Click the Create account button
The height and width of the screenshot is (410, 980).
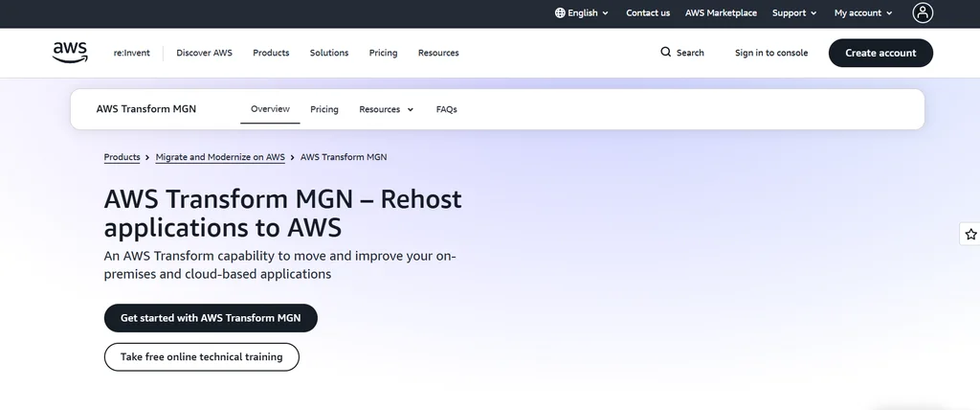880,54
